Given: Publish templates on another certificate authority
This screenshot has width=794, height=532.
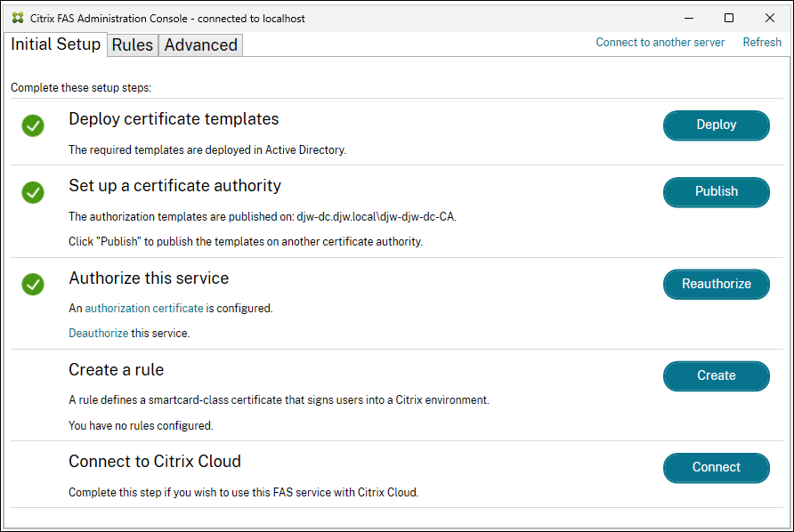Looking at the screenshot, I should click(x=716, y=192).
